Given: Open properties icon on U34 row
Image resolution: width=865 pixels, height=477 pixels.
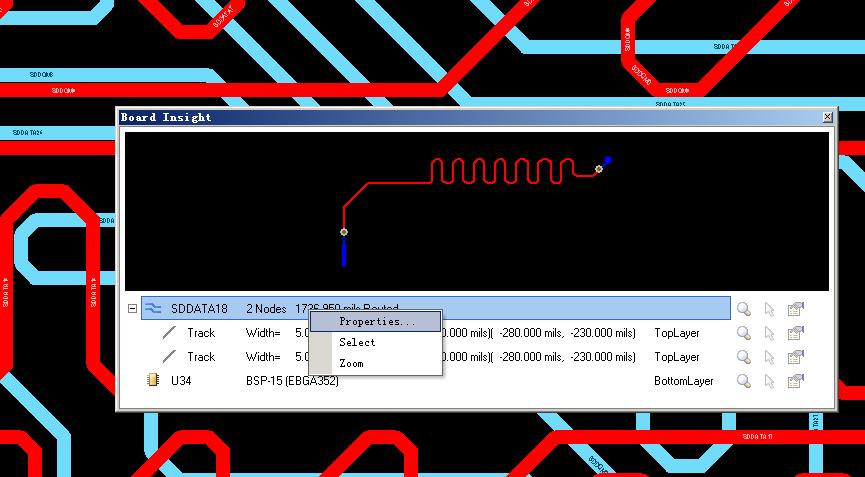Looking at the screenshot, I should pos(795,381).
